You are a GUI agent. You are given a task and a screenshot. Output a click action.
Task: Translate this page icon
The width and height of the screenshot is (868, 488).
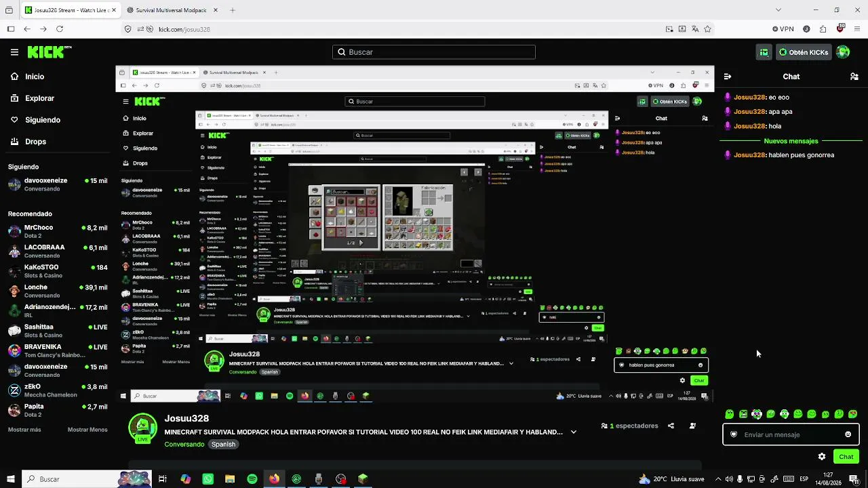[695, 29]
